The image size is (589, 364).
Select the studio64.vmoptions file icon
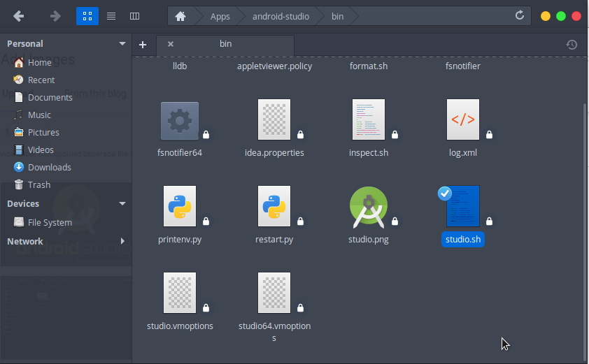pos(274,293)
